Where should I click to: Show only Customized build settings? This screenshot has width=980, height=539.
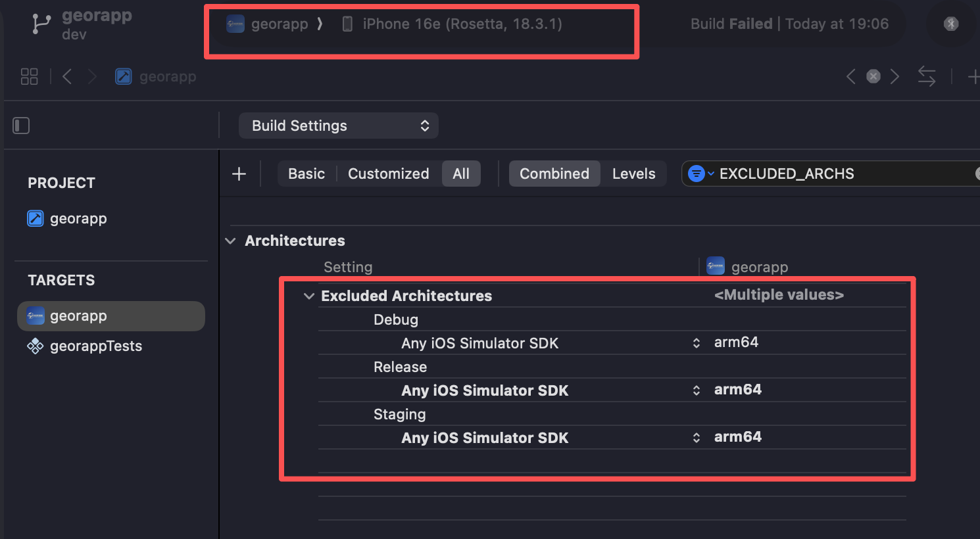tap(388, 174)
